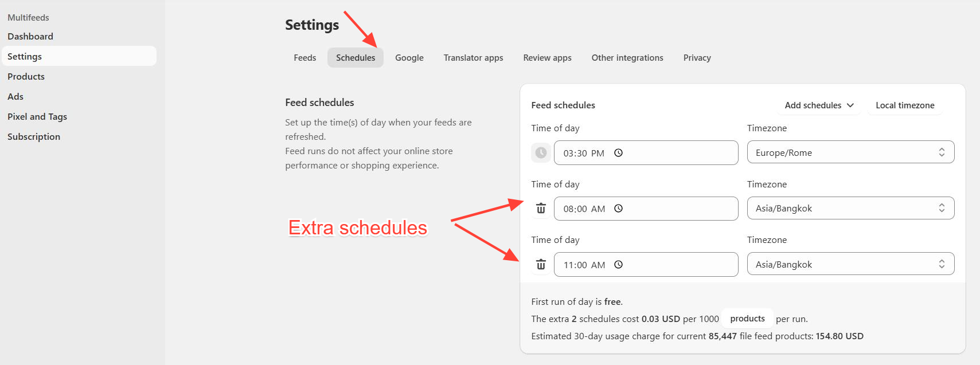Open time picker clock in 03:30 PM field
This screenshot has height=365, width=980.
618,153
